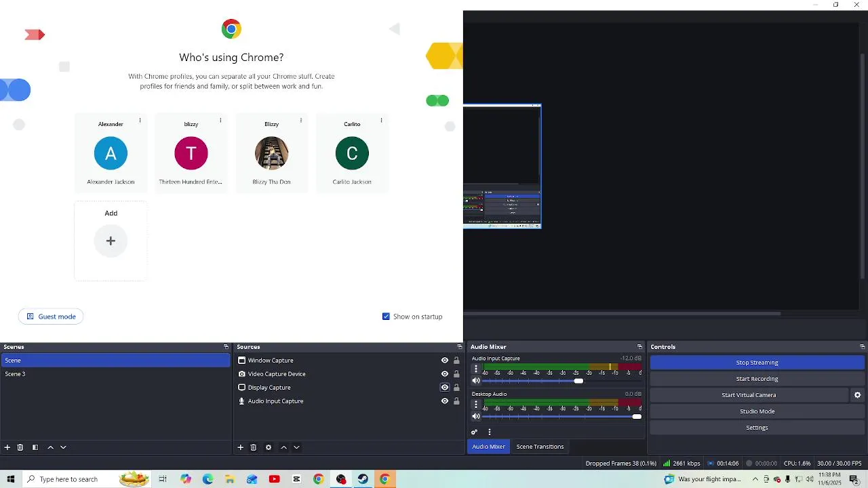Screen dimensions: 868x488
Task: Open more options menu for Carlito profile
Action: click(381, 121)
